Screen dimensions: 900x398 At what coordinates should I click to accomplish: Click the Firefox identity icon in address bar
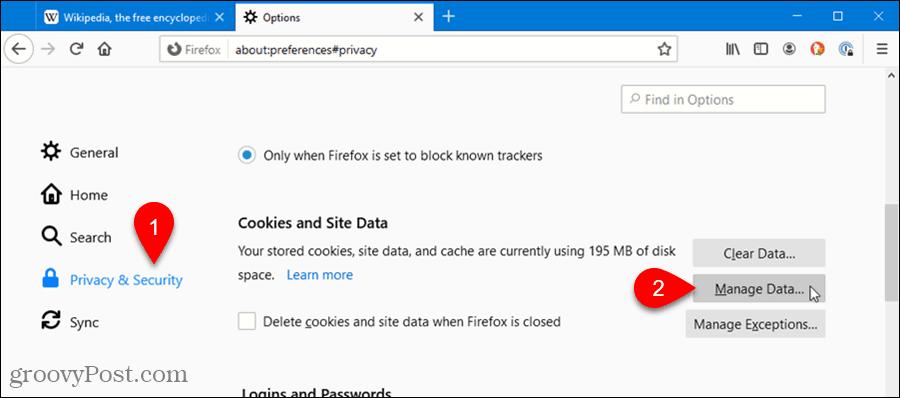pyautogui.click(x=173, y=50)
